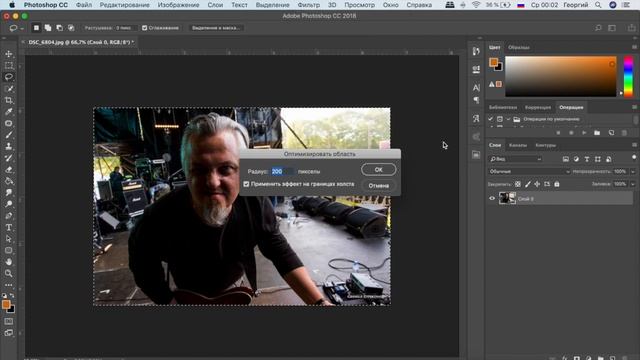The width and height of the screenshot is (640, 360).
Task: Select the Quick Selection tool
Action: pyautogui.click(x=9, y=89)
